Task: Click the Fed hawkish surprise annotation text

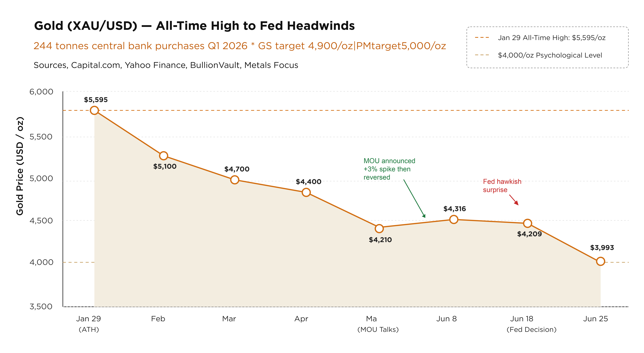Action: [502, 186]
